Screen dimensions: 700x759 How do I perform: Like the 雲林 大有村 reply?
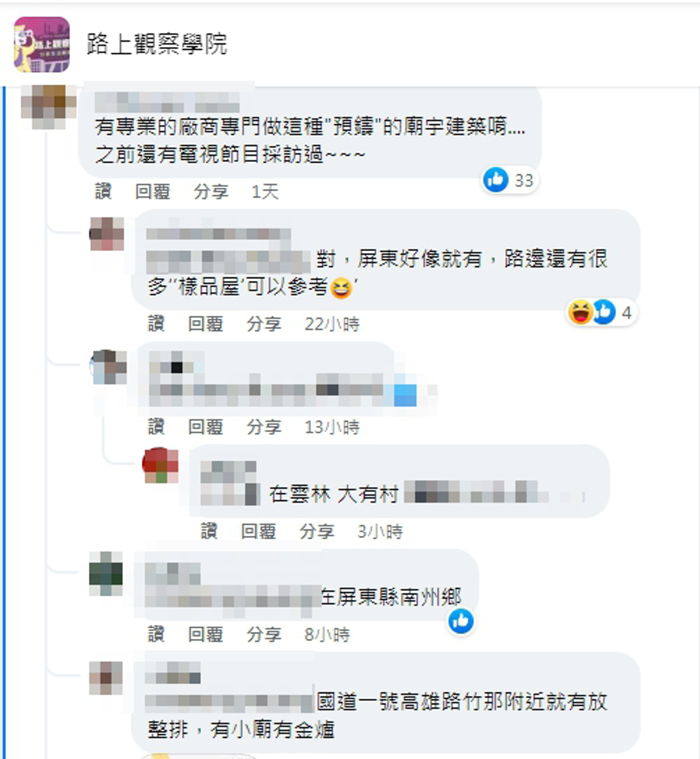209,531
